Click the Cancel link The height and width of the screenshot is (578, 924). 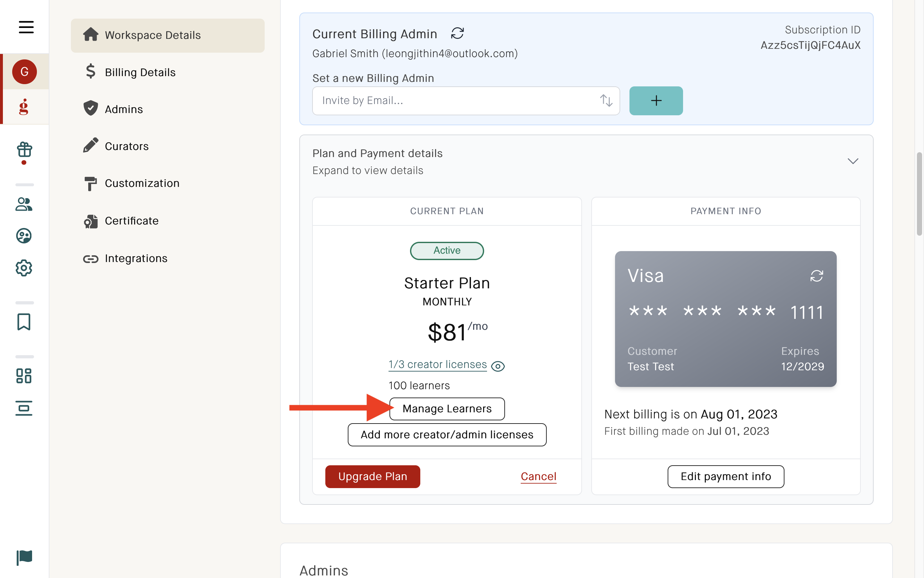pos(538,476)
